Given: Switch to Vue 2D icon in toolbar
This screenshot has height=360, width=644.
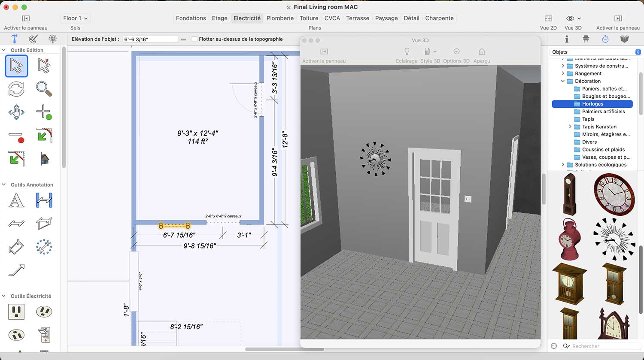Looking at the screenshot, I should (548, 18).
